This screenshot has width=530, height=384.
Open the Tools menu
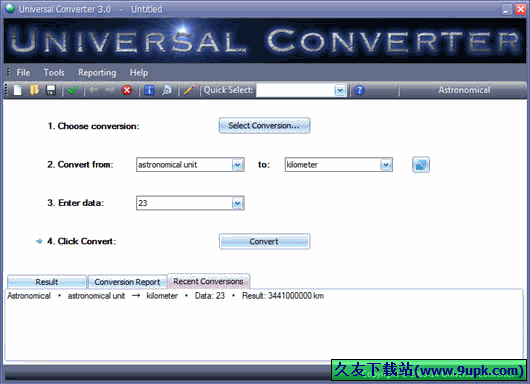tap(54, 73)
